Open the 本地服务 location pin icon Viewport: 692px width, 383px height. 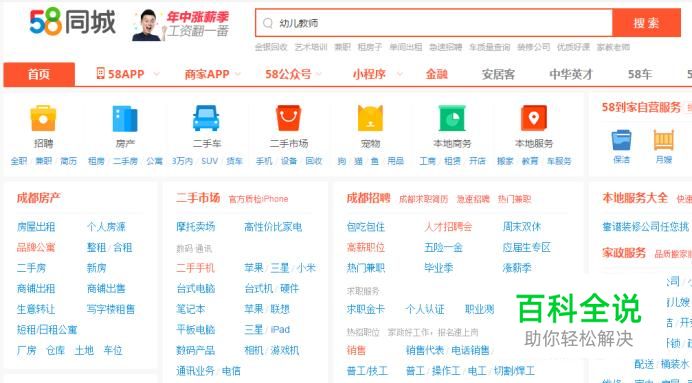(x=534, y=118)
